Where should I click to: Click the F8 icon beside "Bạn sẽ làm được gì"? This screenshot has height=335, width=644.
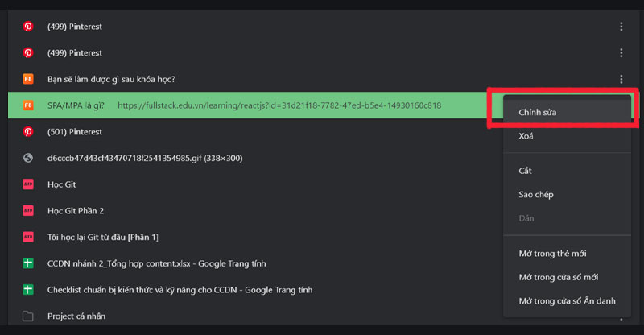[x=28, y=79]
